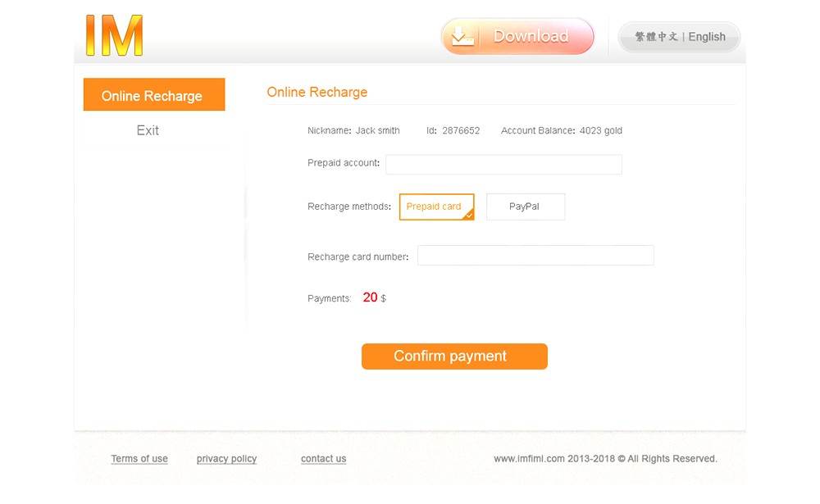
Task: Select Exit in the sidebar
Action: point(148,130)
